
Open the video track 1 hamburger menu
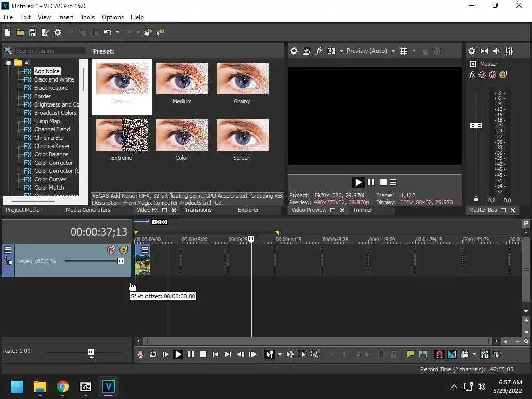coord(8,250)
